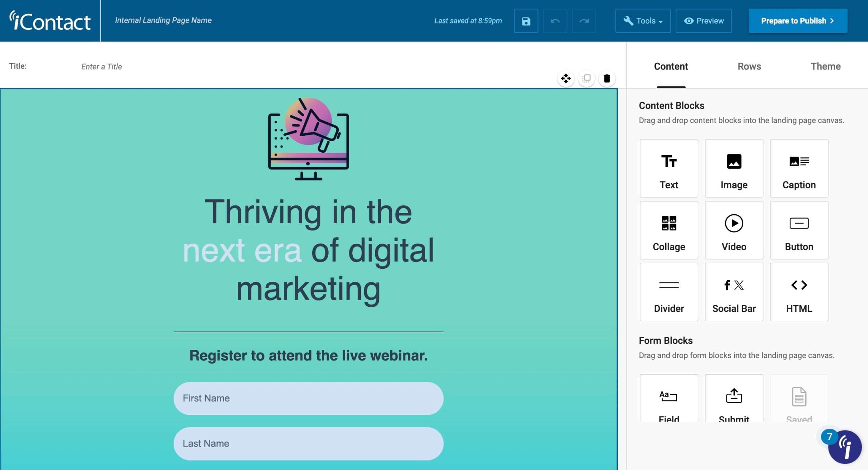
Task: Switch to the Theme tab
Action: [826, 66]
